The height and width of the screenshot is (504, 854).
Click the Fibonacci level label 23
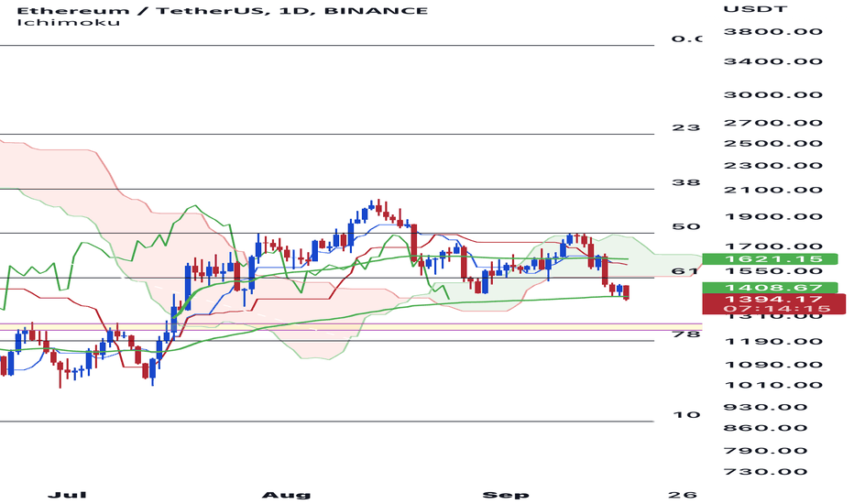pyautogui.click(x=685, y=127)
